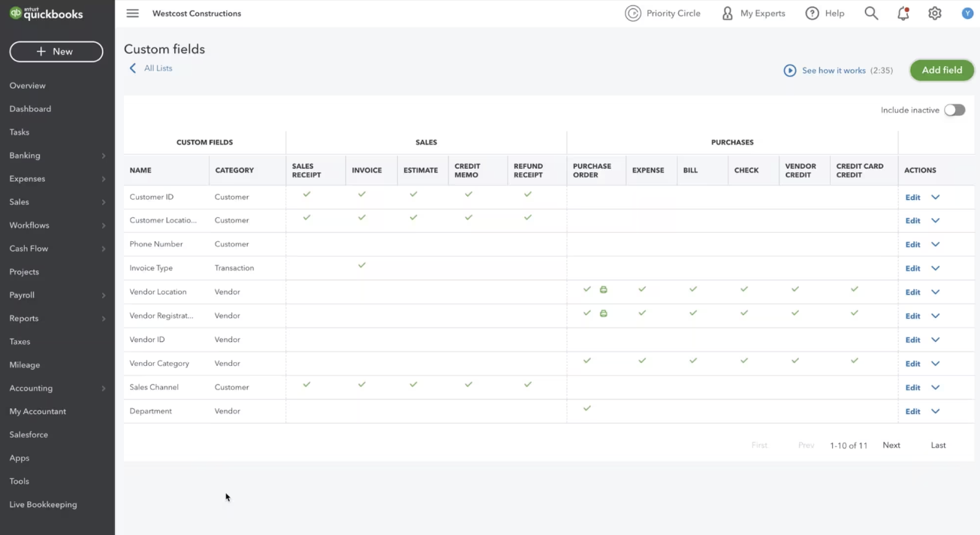Go to Dashboard in the sidebar

pos(30,109)
